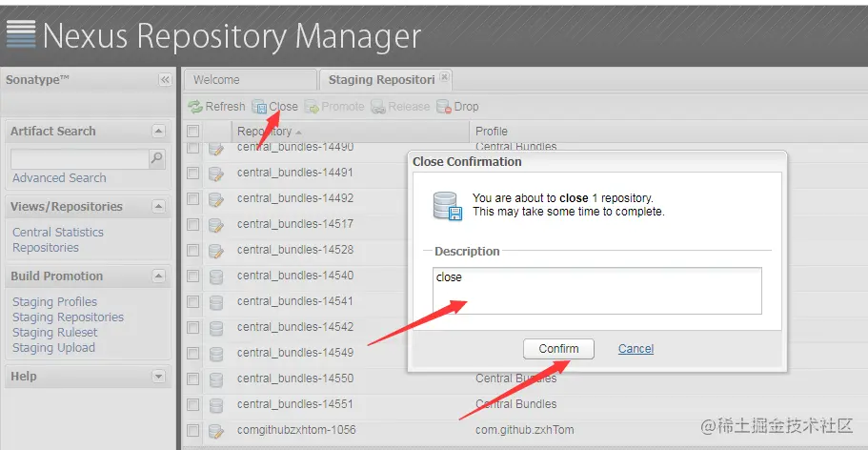Check the box for central_bundles-14517
The height and width of the screenshot is (450, 868).
pyautogui.click(x=192, y=224)
